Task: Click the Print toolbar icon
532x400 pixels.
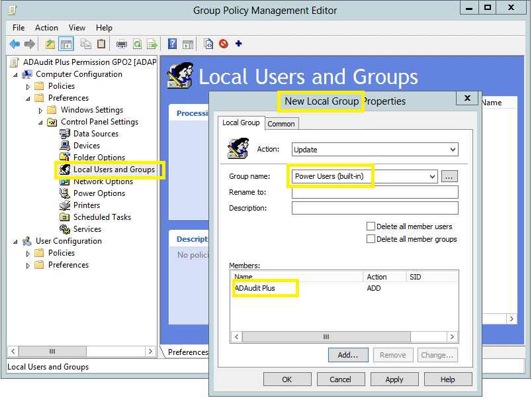Action: pos(122,44)
